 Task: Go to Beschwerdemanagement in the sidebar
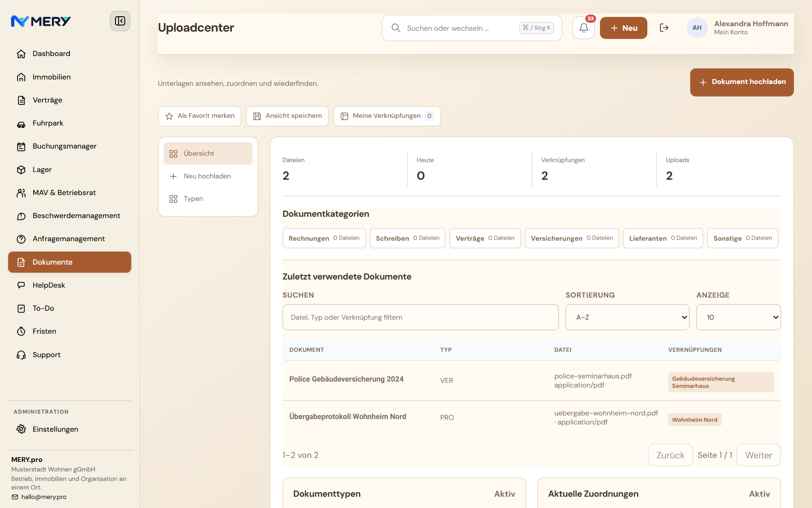pos(69,216)
